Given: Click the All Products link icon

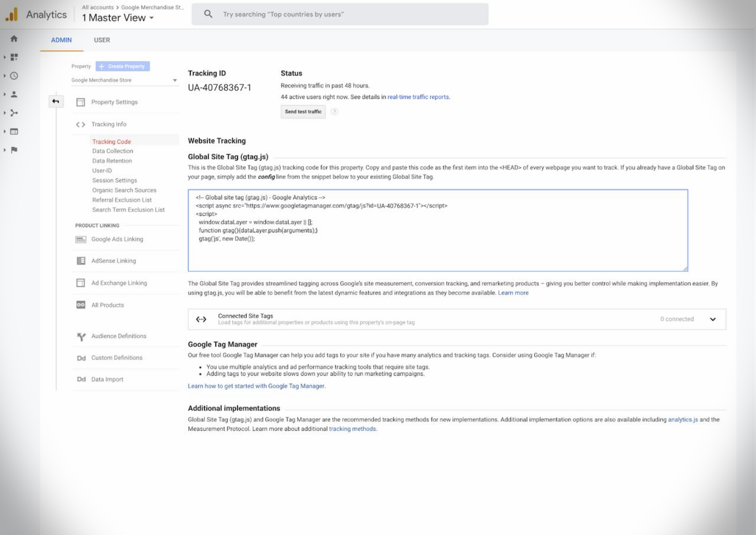Looking at the screenshot, I should pyautogui.click(x=81, y=305).
